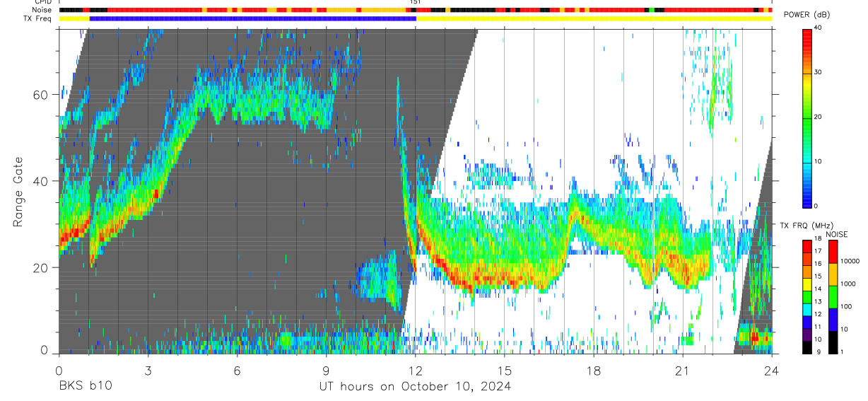Click the cyan 12 MHz swatch in TX FRQ legend
This screenshot has height=401, width=868.
tap(807, 309)
